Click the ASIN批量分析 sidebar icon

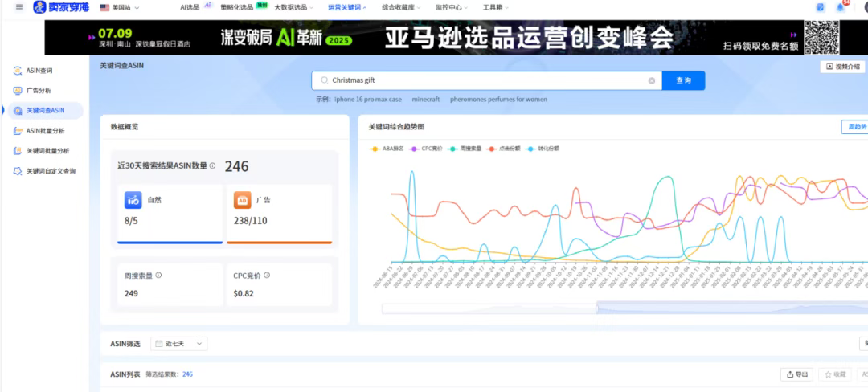[x=18, y=131]
